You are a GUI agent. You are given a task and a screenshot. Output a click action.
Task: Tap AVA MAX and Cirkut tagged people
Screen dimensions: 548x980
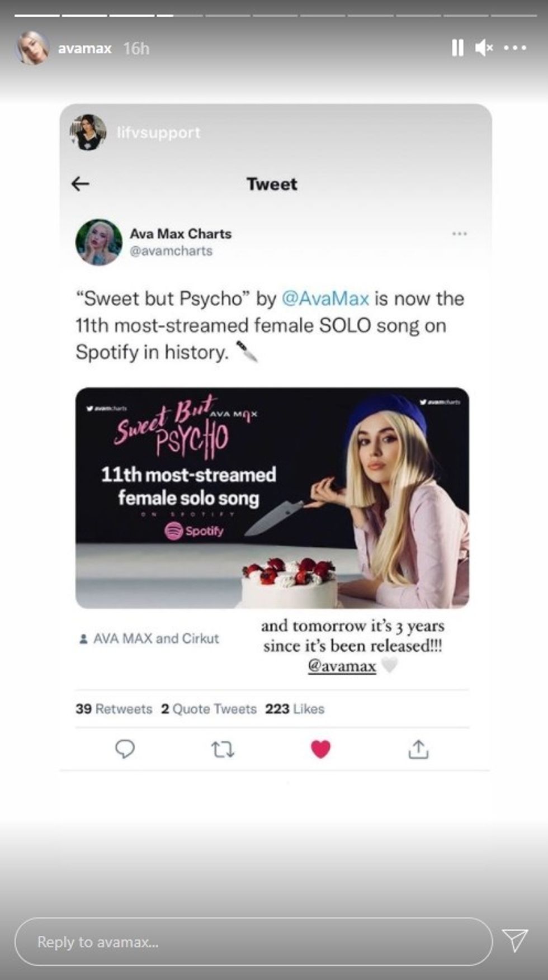(149, 638)
